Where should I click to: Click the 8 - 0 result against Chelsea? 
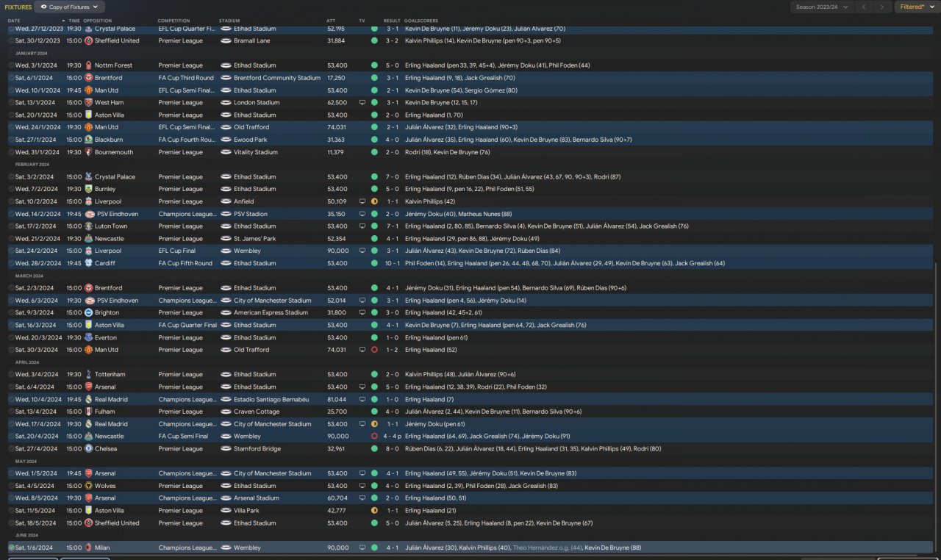tap(393, 448)
